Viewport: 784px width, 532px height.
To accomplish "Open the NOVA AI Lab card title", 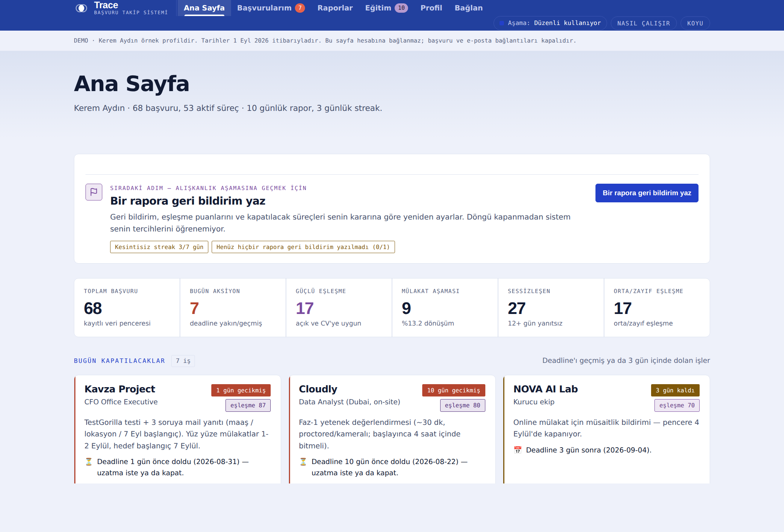I will (545, 389).
